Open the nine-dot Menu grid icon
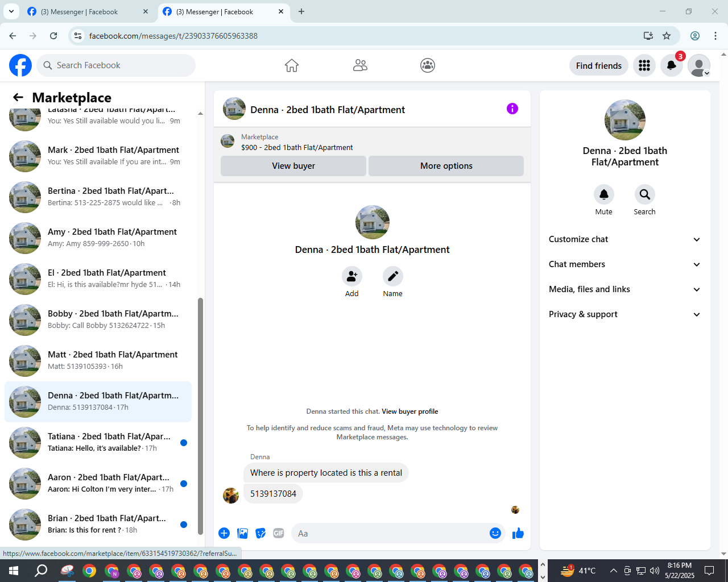The image size is (728, 582). click(644, 65)
